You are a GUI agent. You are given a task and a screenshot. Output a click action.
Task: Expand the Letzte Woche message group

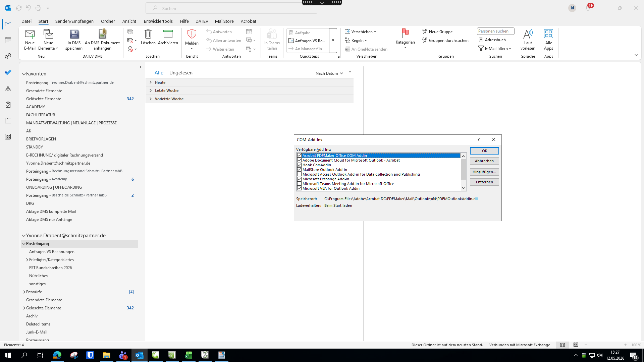click(x=151, y=90)
